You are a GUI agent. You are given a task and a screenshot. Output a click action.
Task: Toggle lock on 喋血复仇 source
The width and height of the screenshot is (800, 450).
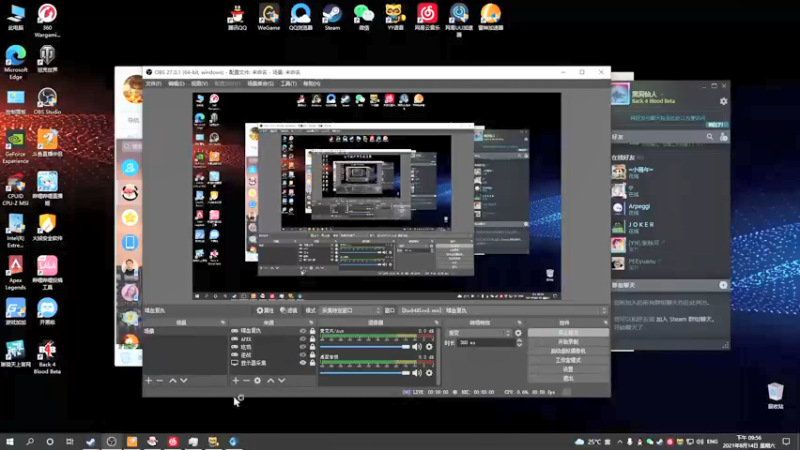[x=312, y=331]
